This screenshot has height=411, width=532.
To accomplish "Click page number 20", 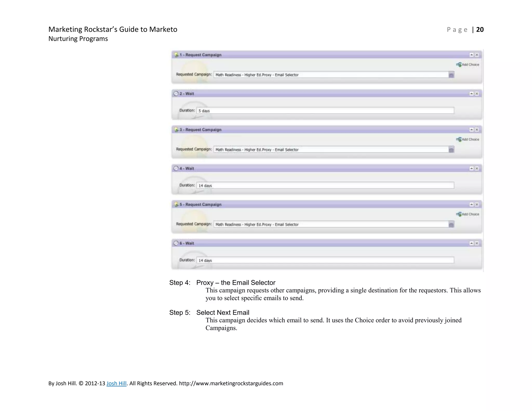I will (x=480, y=30).
